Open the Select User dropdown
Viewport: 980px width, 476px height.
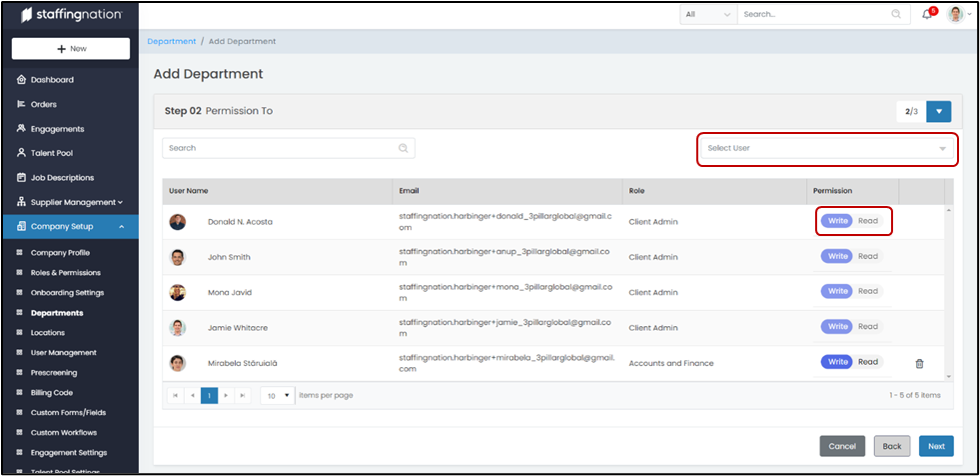[x=827, y=149]
